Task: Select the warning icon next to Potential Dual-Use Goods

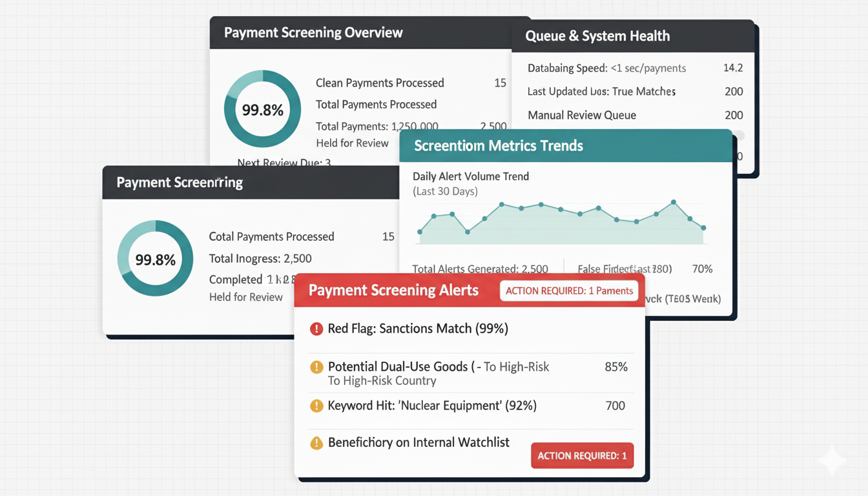Action: 316,367
